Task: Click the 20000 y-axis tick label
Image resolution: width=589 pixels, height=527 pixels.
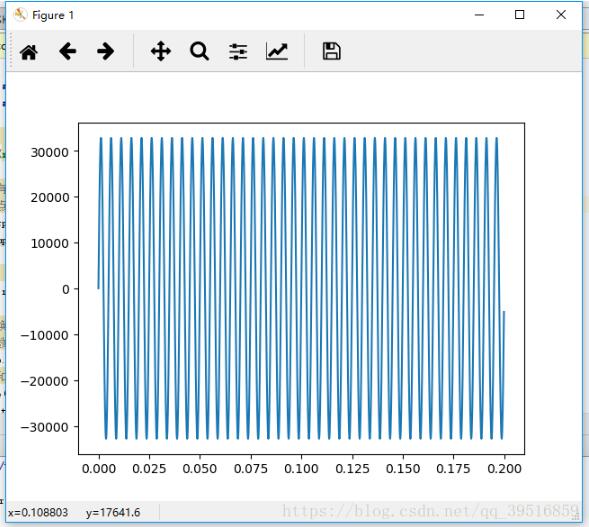Action: tap(50, 198)
